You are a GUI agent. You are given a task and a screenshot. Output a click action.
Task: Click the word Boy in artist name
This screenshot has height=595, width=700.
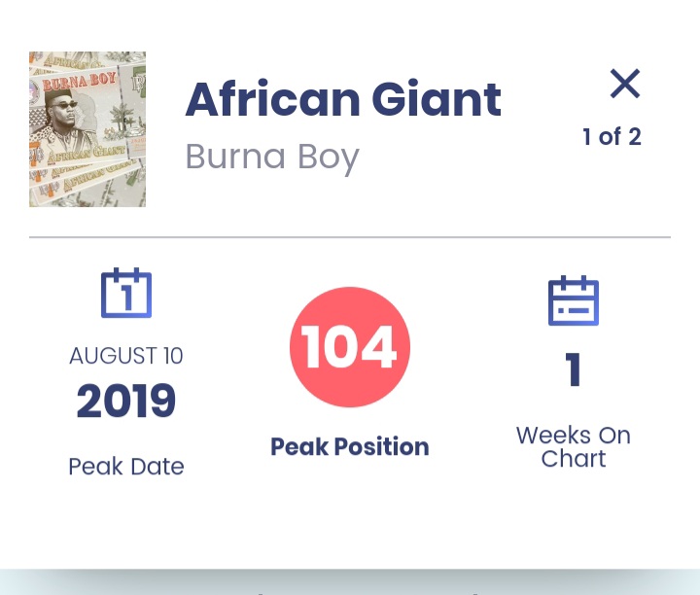328,157
